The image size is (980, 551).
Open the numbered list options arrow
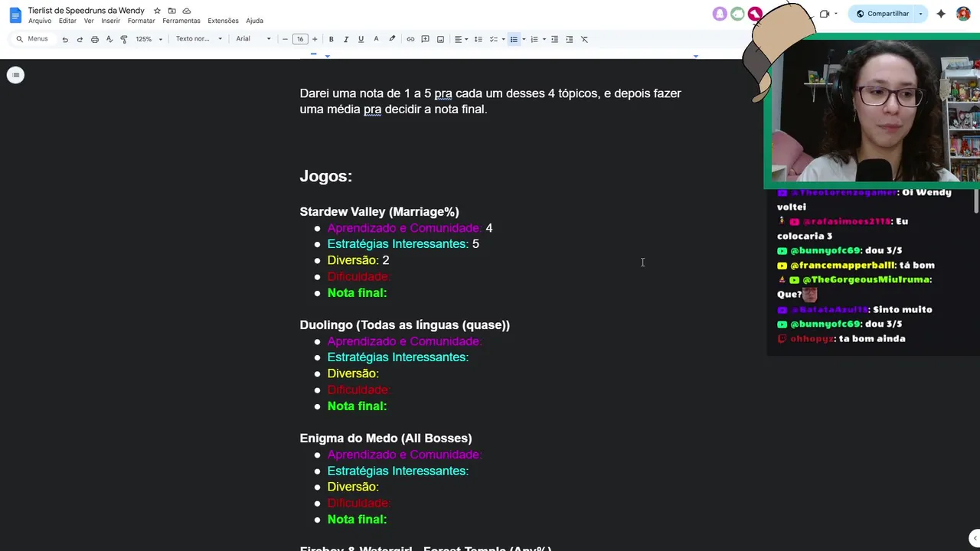(544, 39)
